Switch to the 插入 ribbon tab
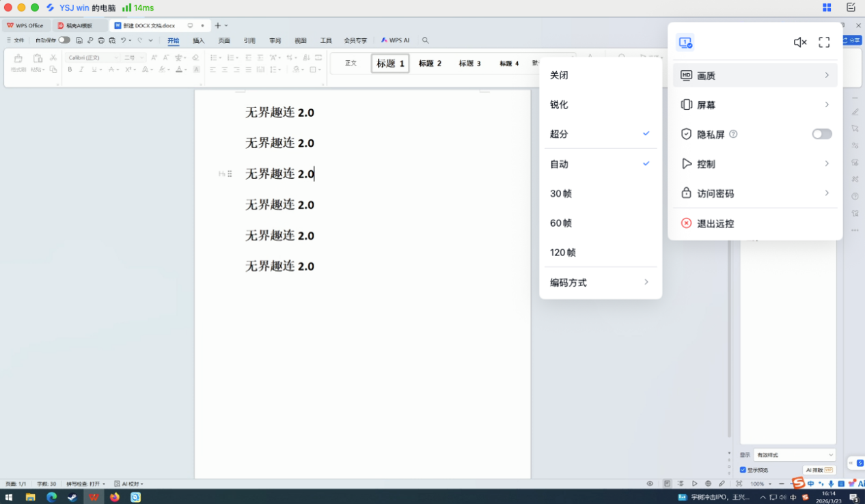 (198, 41)
